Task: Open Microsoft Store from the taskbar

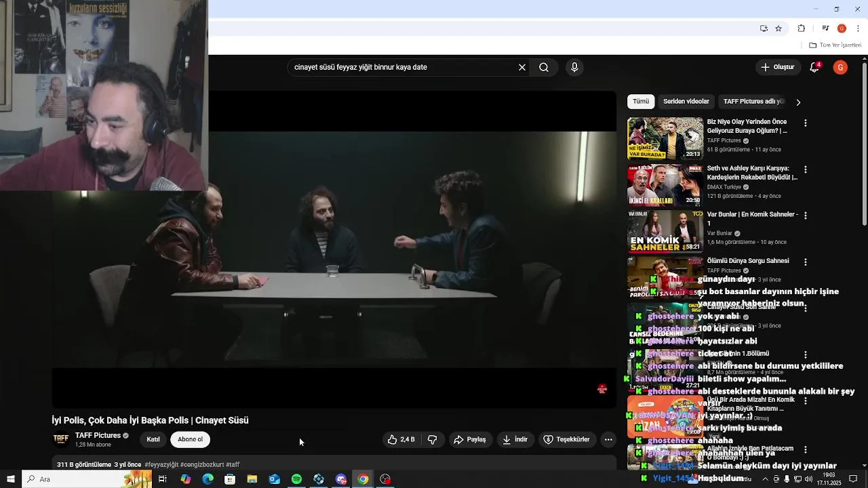Action: point(230,479)
